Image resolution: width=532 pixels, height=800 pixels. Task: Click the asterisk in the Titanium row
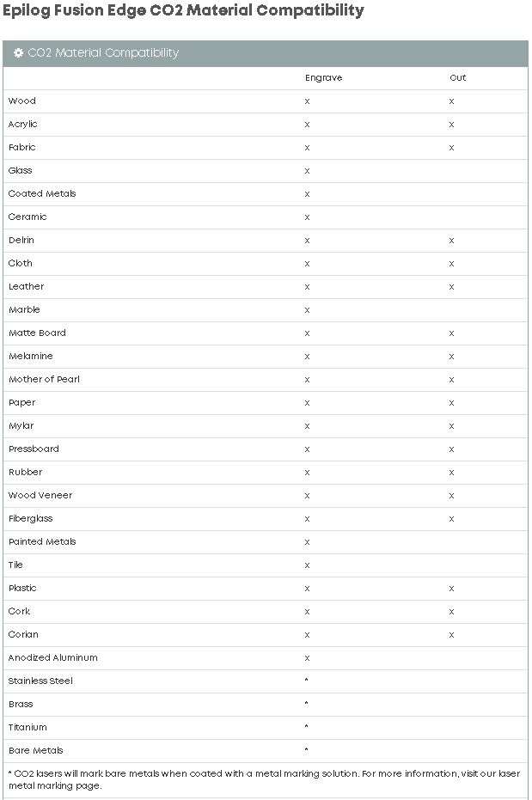tap(306, 727)
